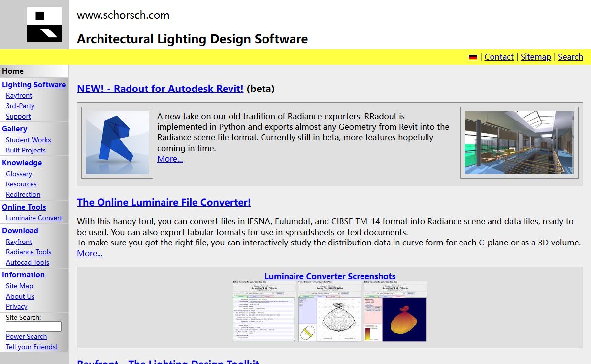Open Luminaire Convert sidebar link
This screenshot has width=591, height=364.
pyautogui.click(x=34, y=218)
